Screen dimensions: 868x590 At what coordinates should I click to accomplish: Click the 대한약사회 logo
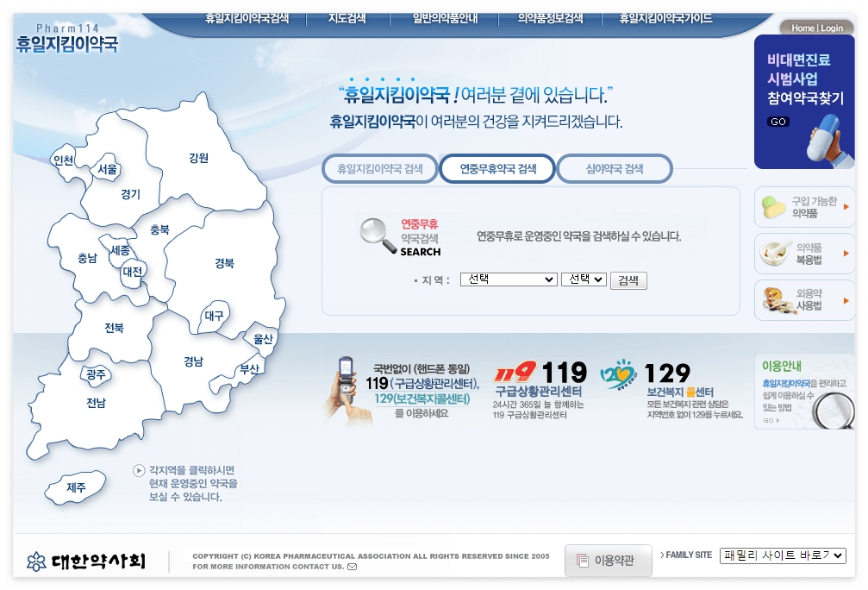(x=86, y=562)
